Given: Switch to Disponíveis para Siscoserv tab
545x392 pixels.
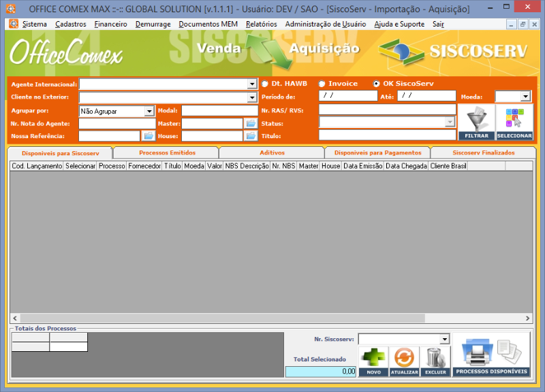Looking at the screenshot, I should pyautogui.click(x=61, y=153).
